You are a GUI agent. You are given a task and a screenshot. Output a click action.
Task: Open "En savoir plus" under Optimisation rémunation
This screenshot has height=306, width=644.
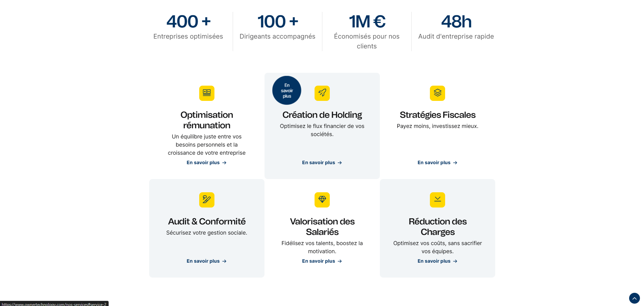(206, 163)
